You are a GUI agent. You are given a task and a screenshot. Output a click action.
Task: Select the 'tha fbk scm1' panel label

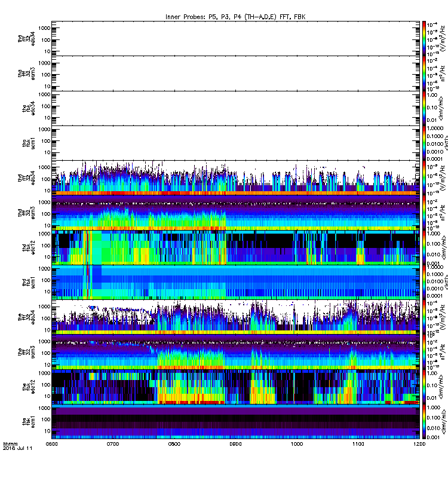(x=29, y=143)
